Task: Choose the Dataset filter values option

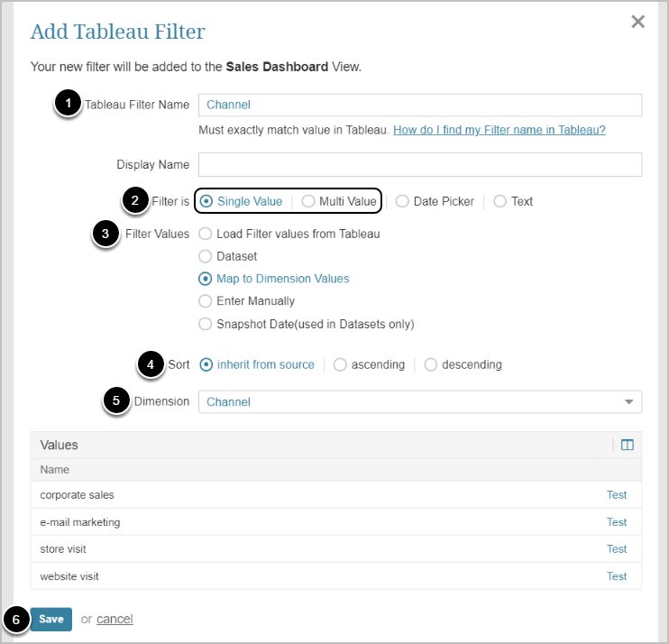Action: coord(205,256)
